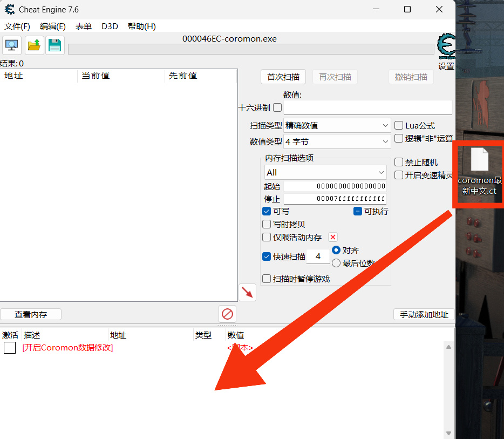The image size is (504, 439).
Task: Enable the 仅限活动内存 checkbox
Action: pos(267,238)
